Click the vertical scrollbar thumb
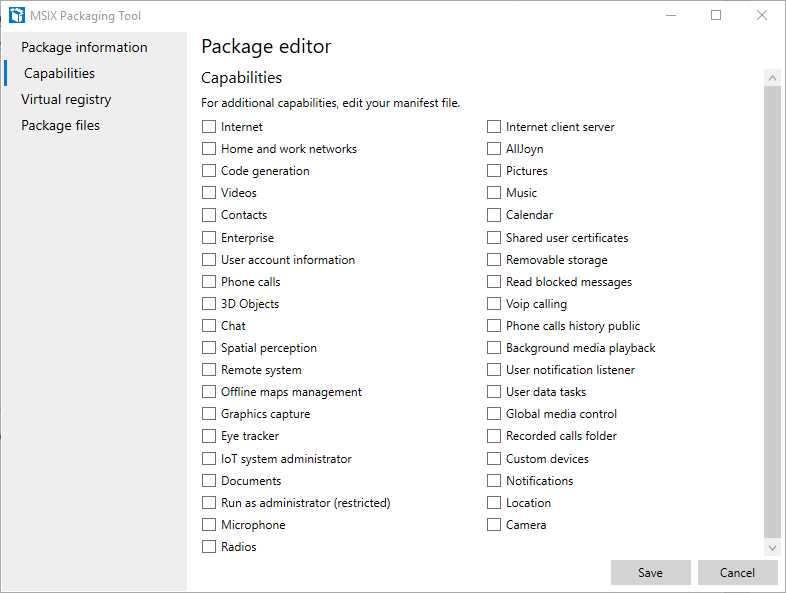 point(772,312)
